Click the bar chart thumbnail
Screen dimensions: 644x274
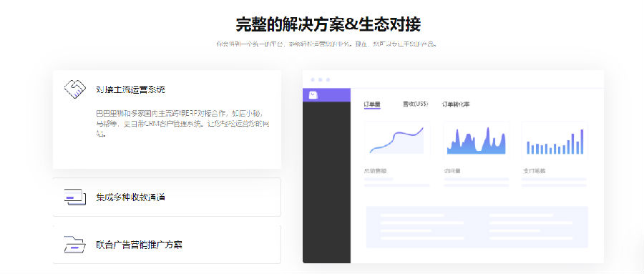(x=555, y=140)
